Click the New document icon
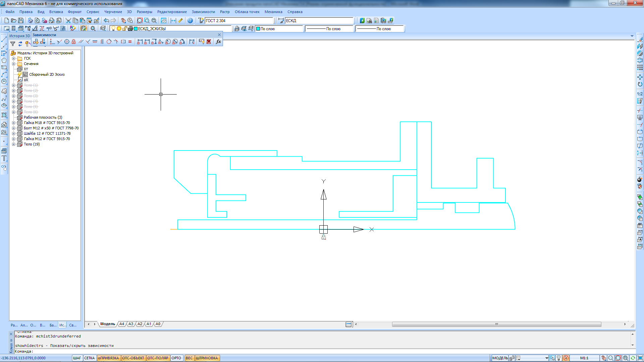This screenshot has width=644, height=362. [6, 20]
